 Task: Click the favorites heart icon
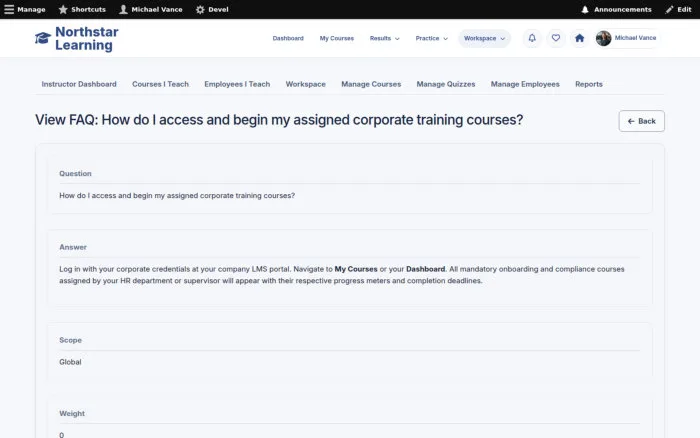[x=556, y=38]
